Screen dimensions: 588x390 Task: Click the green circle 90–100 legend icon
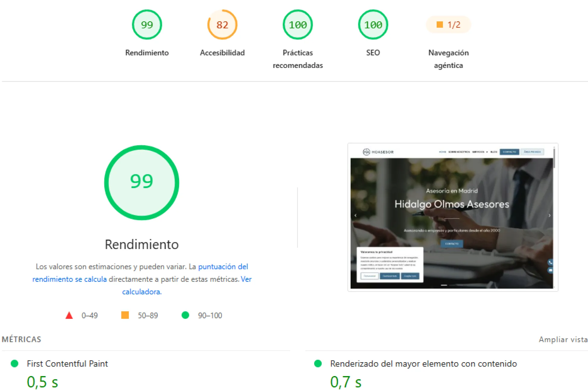(x=185, y=315)
